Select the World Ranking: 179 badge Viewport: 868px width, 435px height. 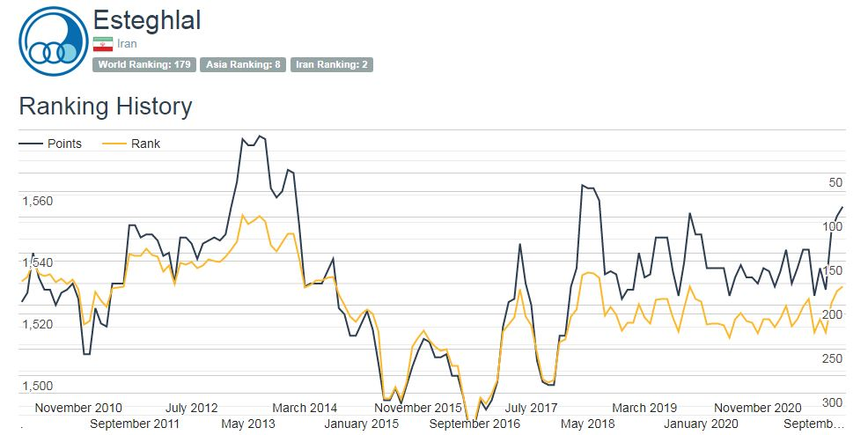coord(144,64)
